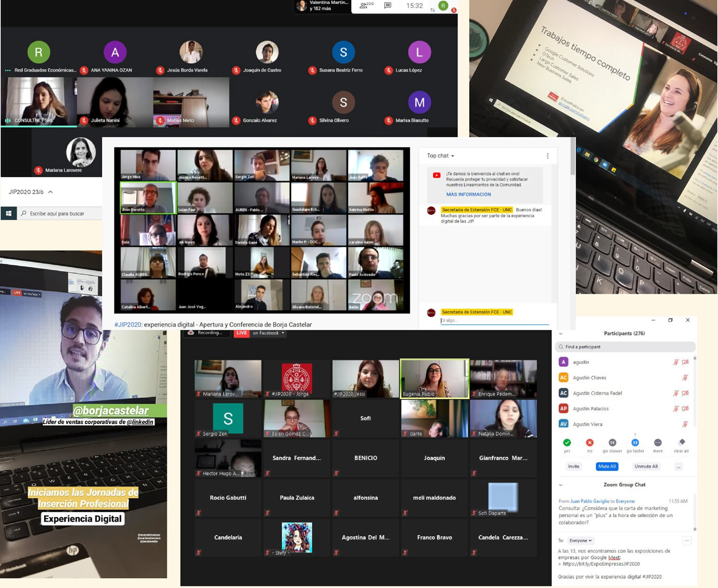The width and height of the screenshot is (718, 588).
Task: Toggle Agustín Cisterna Fadel video icon
Action: 685,393
